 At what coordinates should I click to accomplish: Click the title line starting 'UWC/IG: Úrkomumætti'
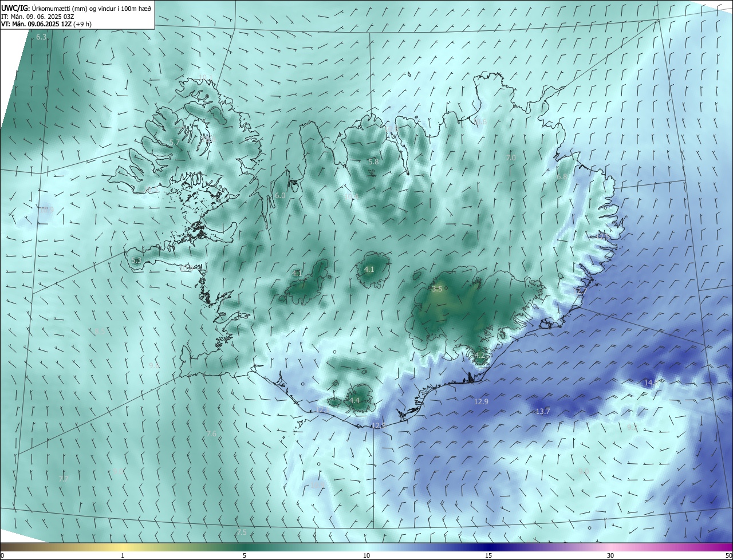[x=76, y=7]
